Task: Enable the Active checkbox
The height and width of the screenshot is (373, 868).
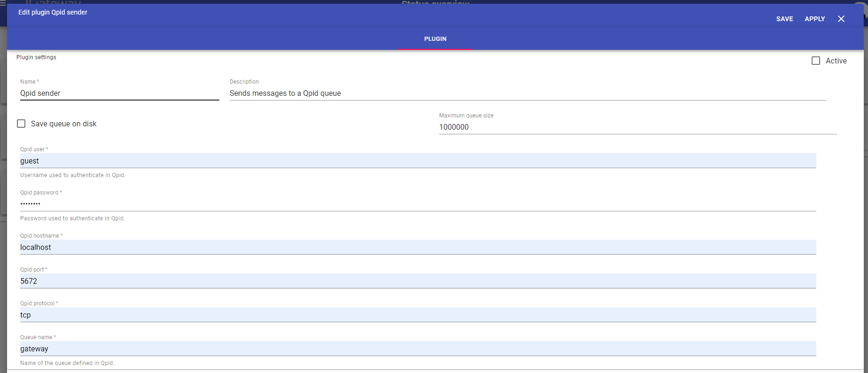Action: [816, 61]
